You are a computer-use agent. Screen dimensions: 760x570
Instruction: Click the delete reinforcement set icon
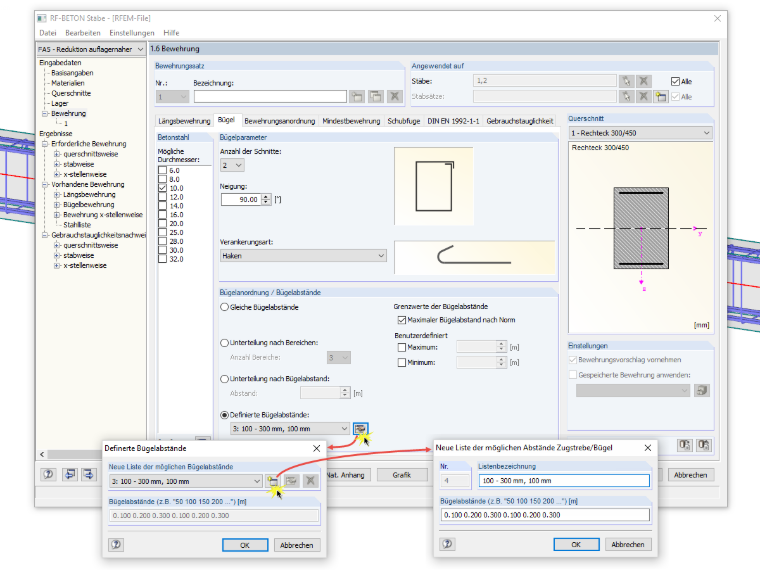[x=395, y=96]
